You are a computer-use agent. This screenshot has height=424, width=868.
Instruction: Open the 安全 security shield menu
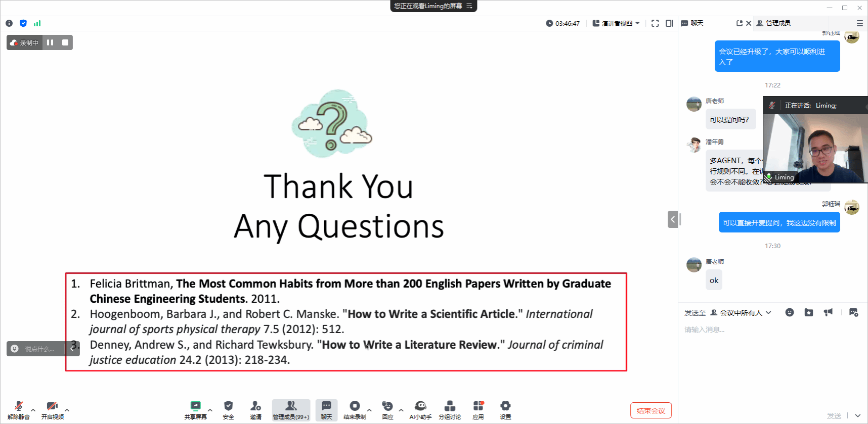pyautogui.click(x=228, y=409)
